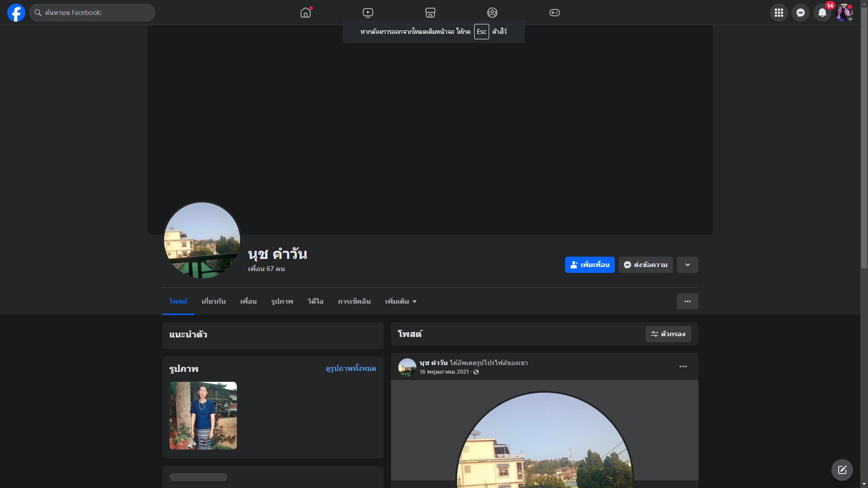Go to the Home feed icon

point(306,13)
